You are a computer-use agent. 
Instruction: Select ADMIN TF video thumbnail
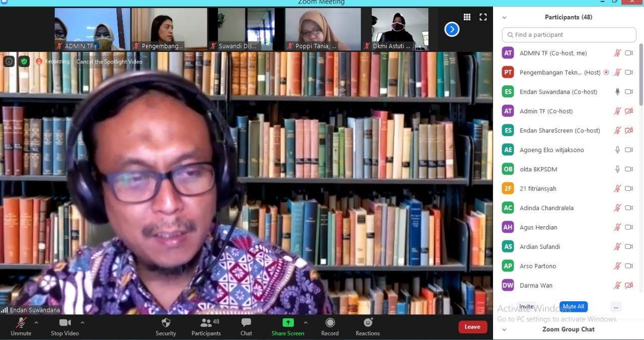coord(92,29)
